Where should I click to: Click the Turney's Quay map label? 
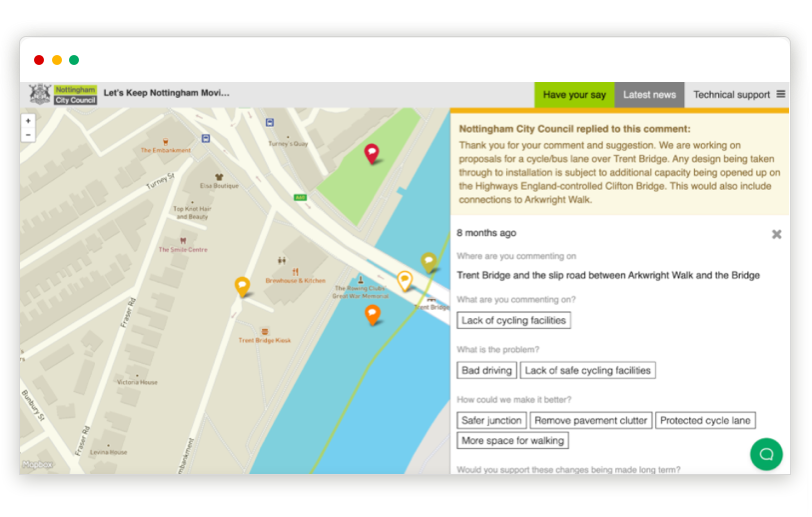click(x=288, y=143)
